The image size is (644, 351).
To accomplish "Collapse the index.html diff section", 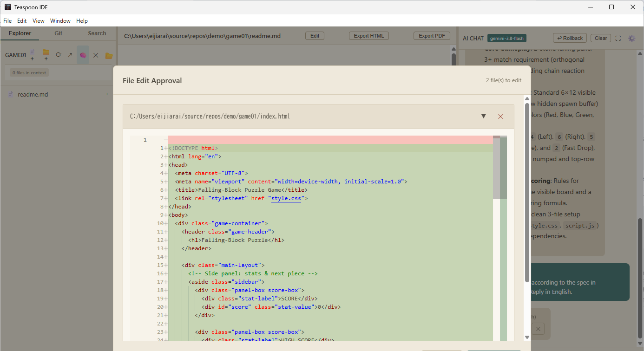I will 484,116.
